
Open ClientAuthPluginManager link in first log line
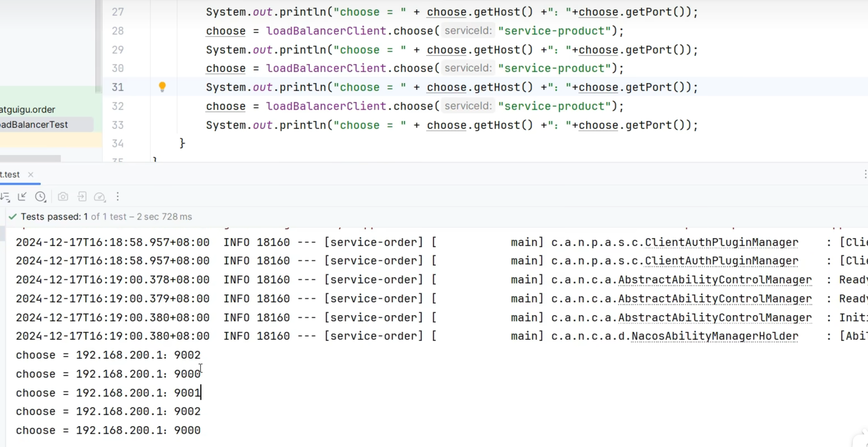(721, 242)
